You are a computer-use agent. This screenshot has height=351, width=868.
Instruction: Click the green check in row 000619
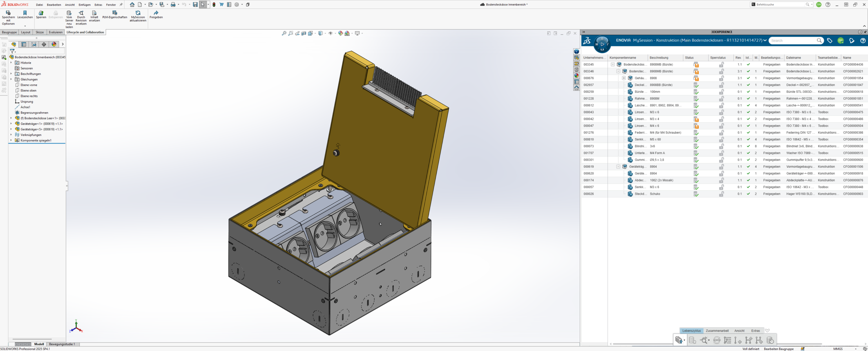(x=748, y=167)
